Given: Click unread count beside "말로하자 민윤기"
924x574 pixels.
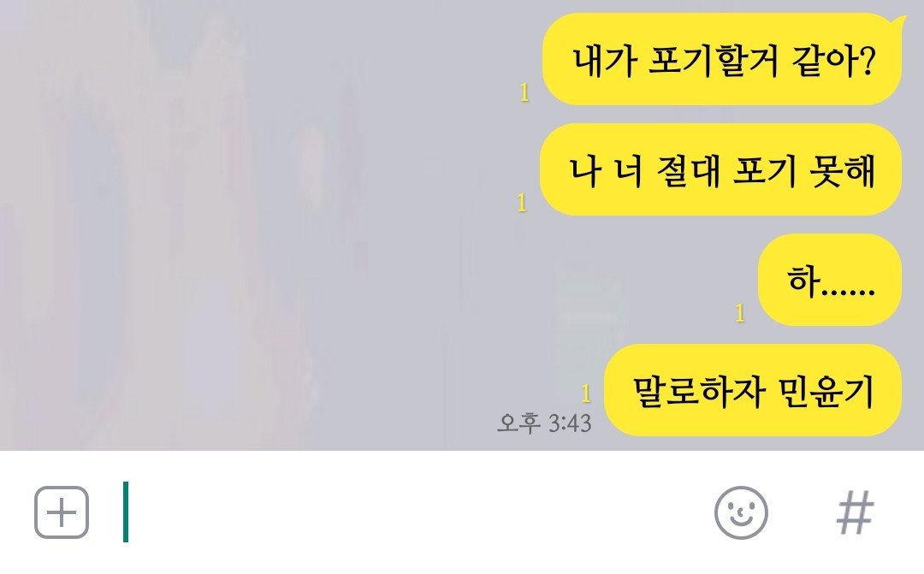Looking at the screenshot, I should (x=586, y=394).
